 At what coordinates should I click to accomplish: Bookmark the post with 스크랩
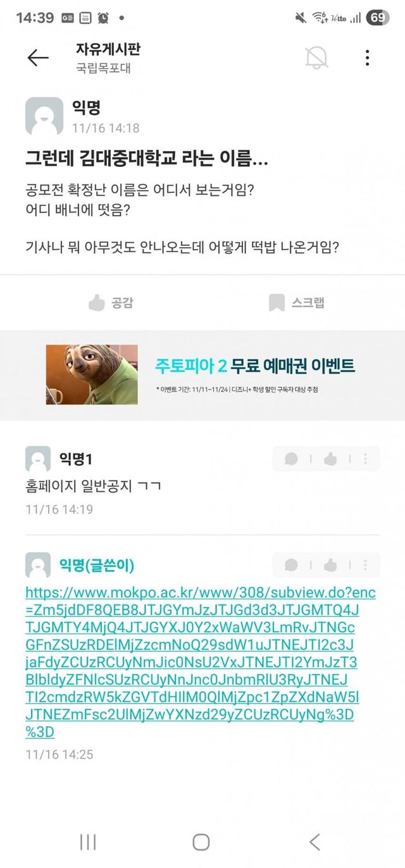[296, 303]
